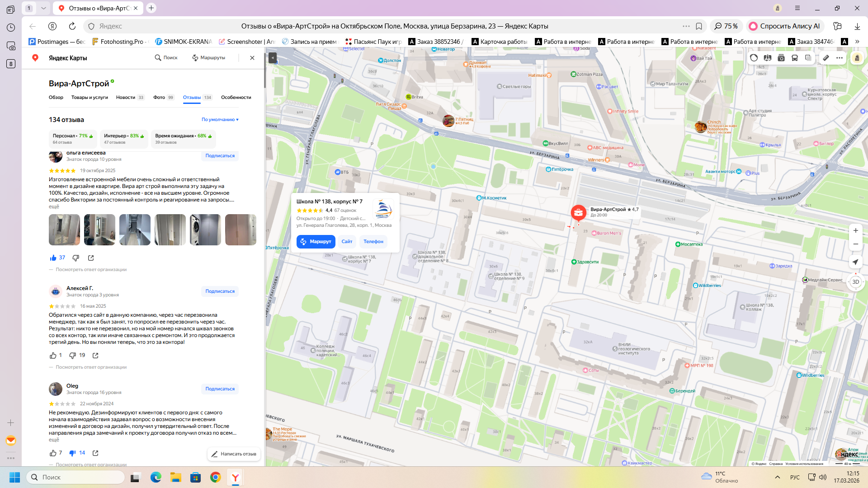Toggle map photos layer
This screenshot has height=488, width=868.
click(x=781, y=58)
